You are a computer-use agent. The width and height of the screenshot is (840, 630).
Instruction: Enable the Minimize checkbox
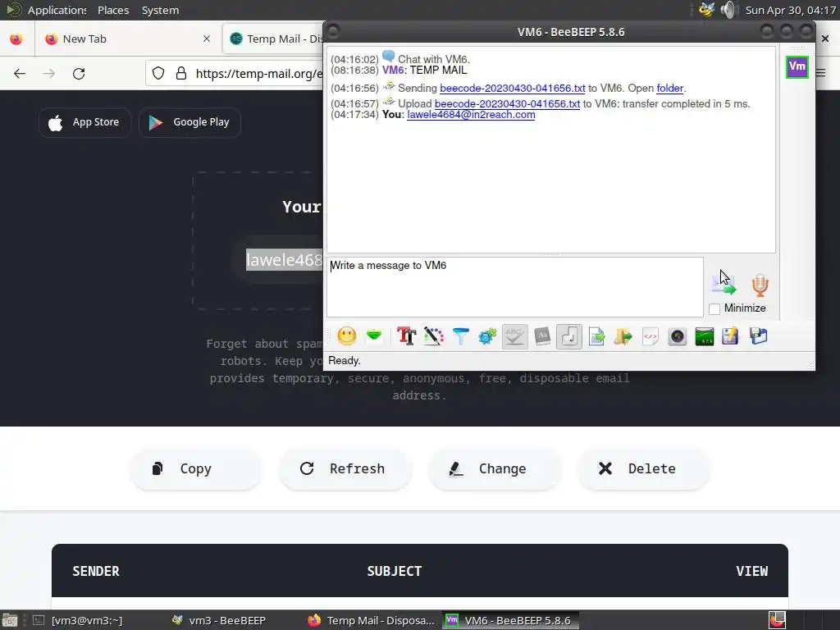tap(714, 308)
